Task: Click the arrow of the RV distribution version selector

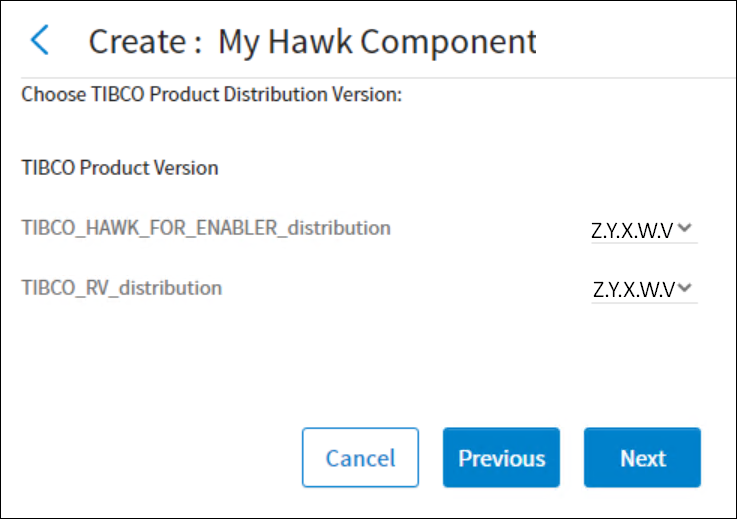Action: 685,289
